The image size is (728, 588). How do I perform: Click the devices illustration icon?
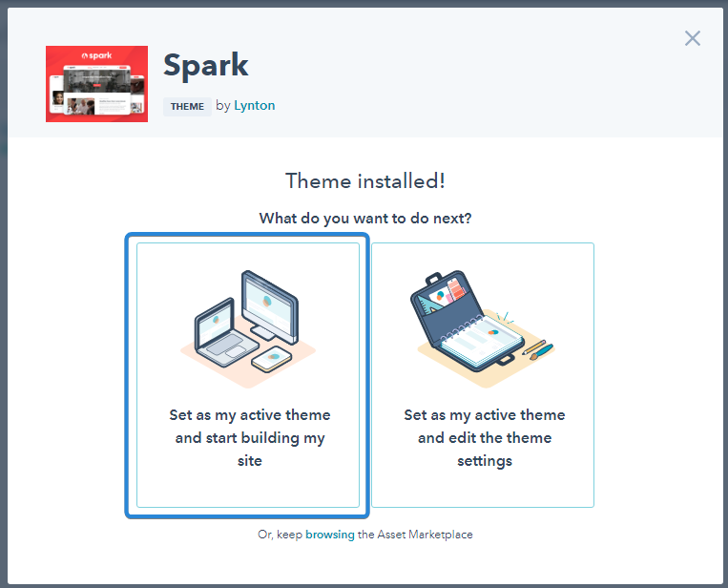247,328
